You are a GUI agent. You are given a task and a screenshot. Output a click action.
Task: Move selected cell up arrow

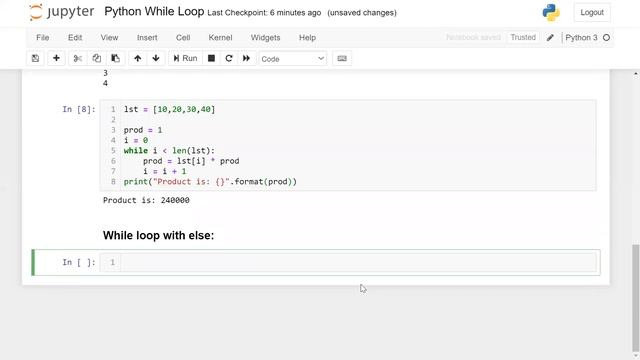point(138,58)
